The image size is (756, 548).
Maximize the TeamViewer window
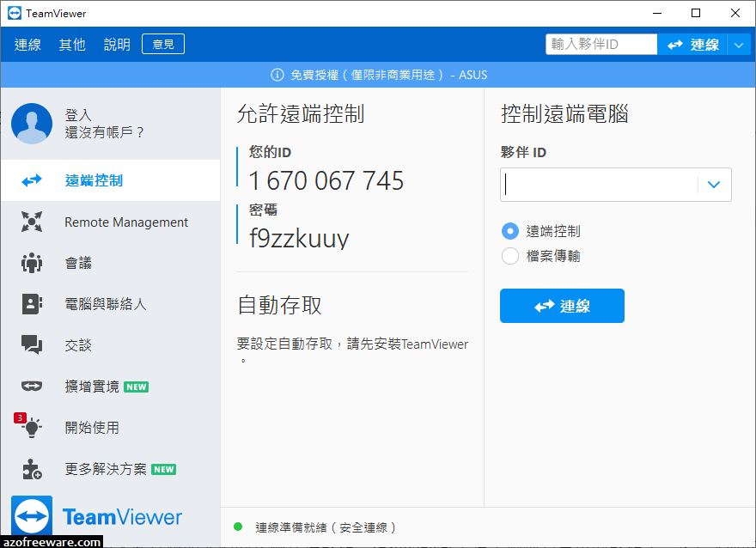pos(696,13)
